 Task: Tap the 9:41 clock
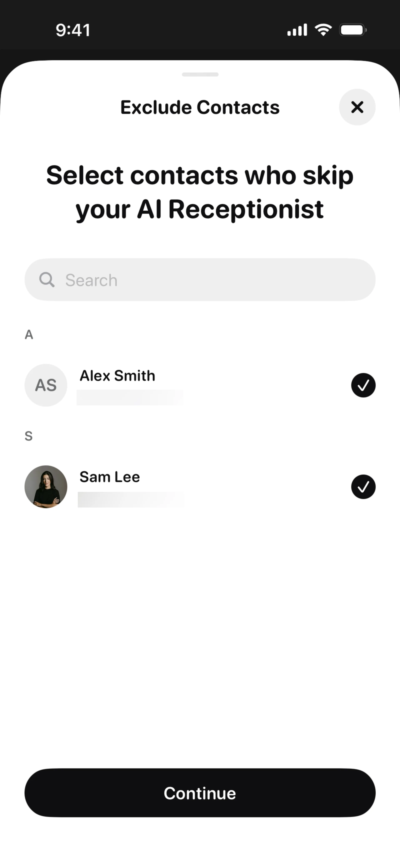pos(73,30)
